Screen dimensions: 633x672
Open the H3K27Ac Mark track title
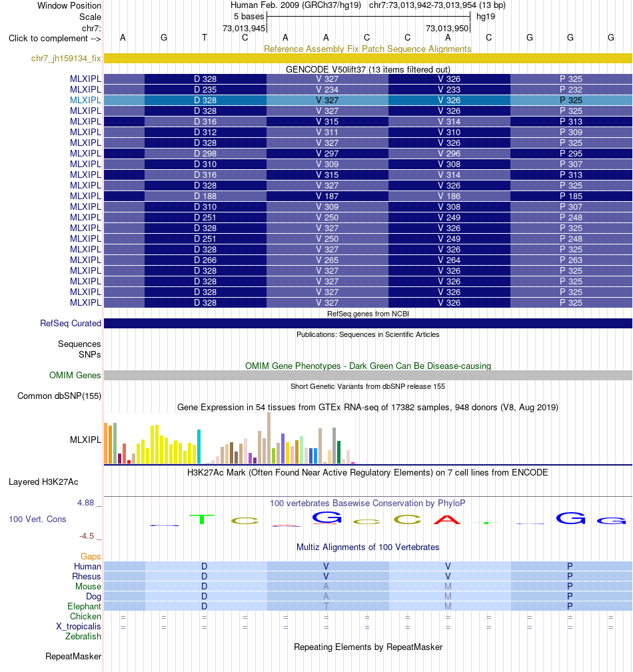pyautogui.click(x=368, y=472)
